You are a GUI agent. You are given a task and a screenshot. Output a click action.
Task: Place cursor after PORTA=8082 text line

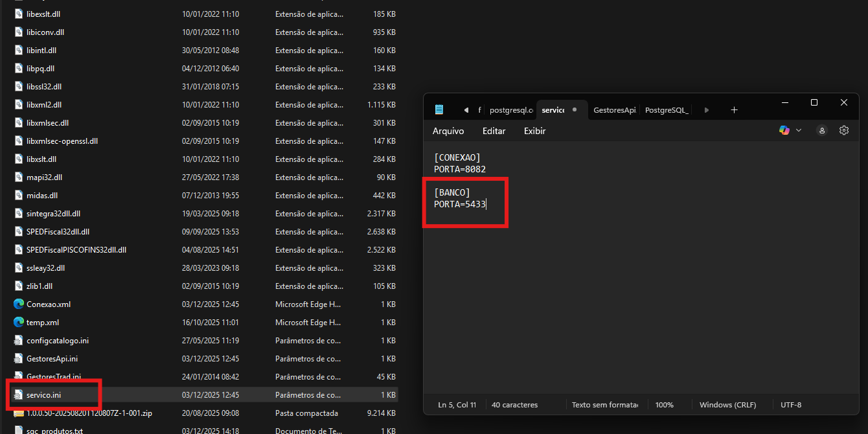click(x=486, y=170)
